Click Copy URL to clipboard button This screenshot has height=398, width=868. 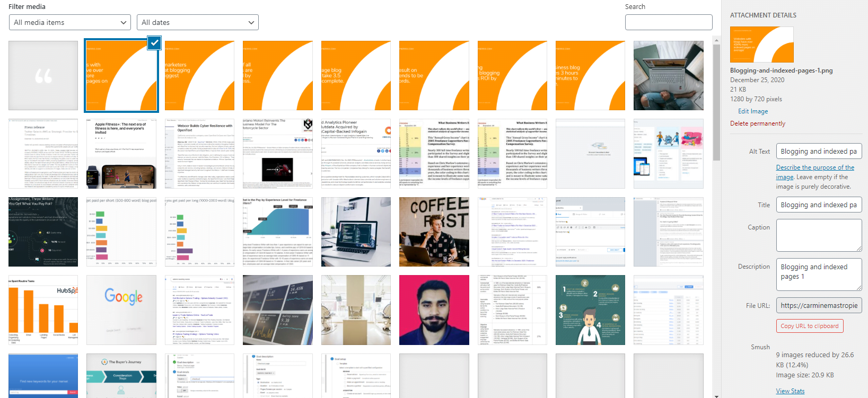[810, 326]
